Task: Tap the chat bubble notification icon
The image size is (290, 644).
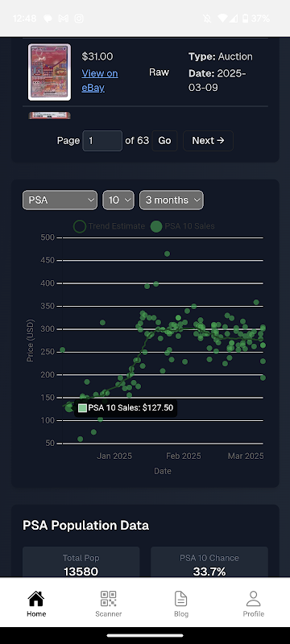Action: click(48, 19)
